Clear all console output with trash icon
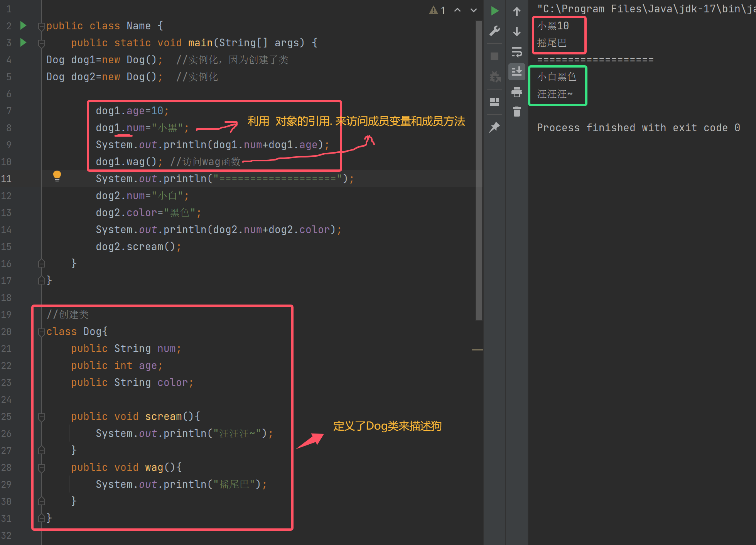This screenshot has width=756, height=545. [x=517, y=112]
